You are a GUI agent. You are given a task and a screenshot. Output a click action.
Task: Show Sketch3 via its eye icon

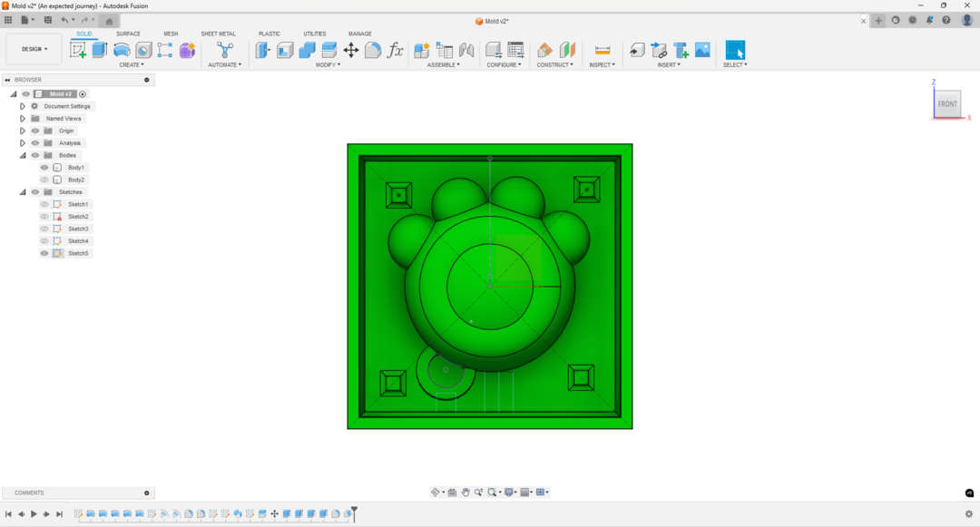point(44,229)
